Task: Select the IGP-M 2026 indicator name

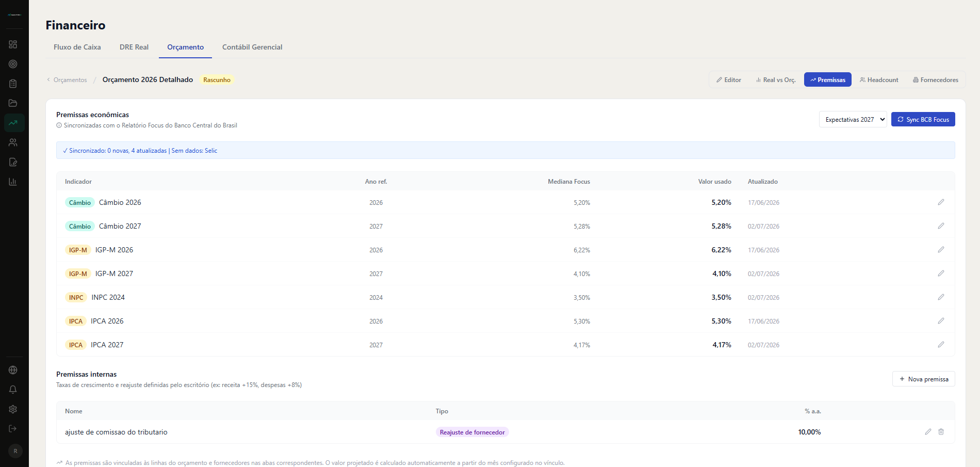Action: click(x=114, y=250)
